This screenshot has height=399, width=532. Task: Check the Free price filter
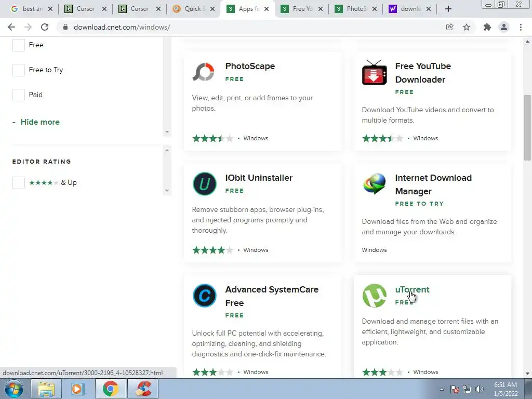pos(19,45)
